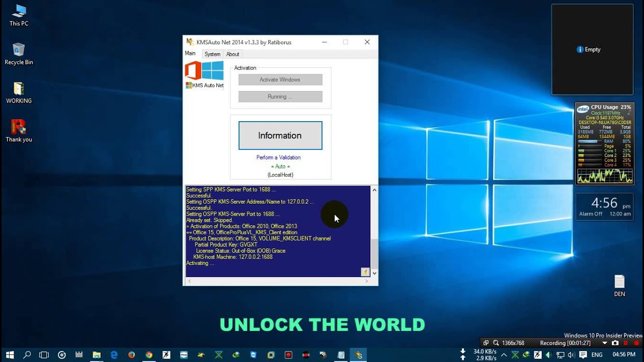This screenshot has width=644, height=362.
Task: Select the Recycle Bin desktop icon
Action: [19, 54]
